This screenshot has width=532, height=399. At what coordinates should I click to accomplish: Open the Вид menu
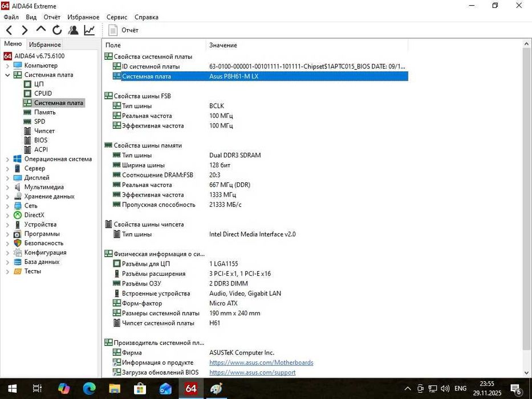(x=31, y=17)
